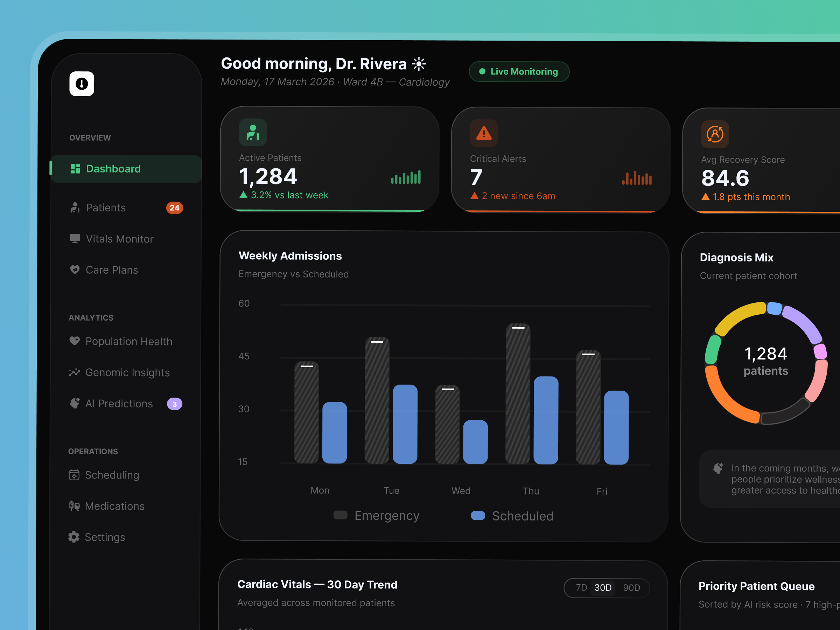Click the Genomic Insights chart icon
The height and width of the screenshot is (630, 840).
point(75,372)
